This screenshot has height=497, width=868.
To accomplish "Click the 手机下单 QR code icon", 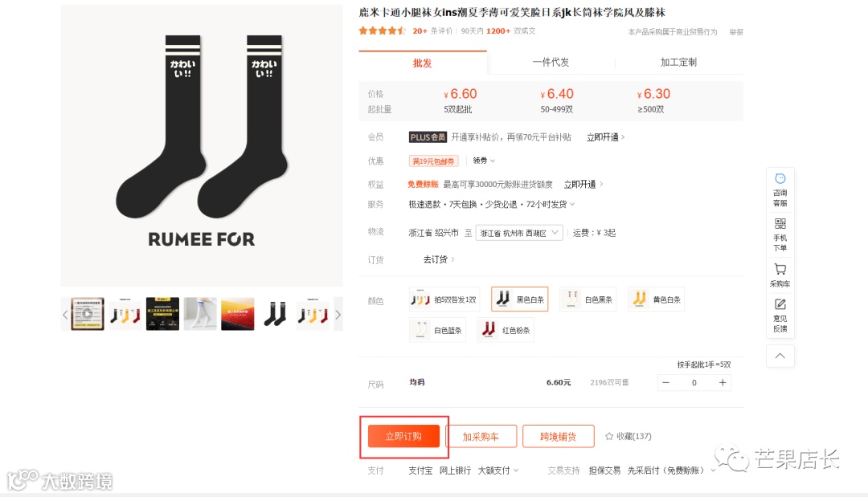I will (780, 223).
